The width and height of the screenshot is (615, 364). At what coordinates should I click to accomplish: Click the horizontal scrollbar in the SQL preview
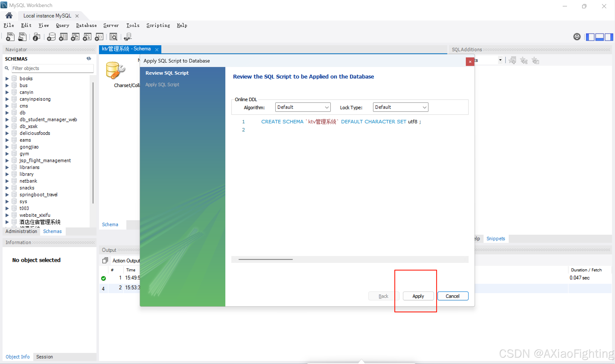265,259
